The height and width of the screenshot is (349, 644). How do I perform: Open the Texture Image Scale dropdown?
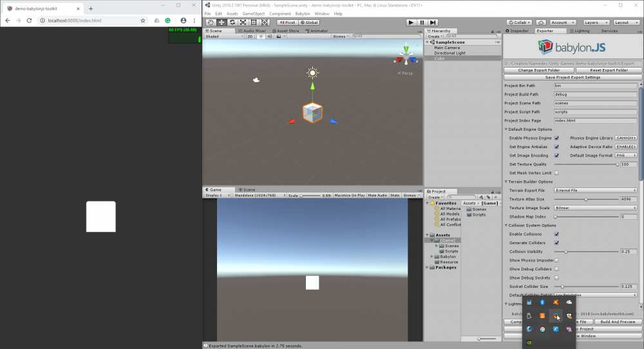[x=596, y=208]
